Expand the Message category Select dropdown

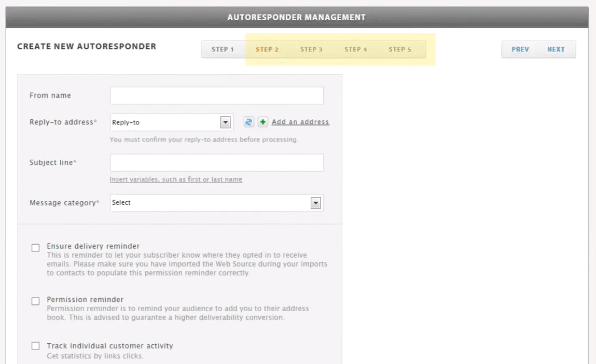[x=217, y=203]
